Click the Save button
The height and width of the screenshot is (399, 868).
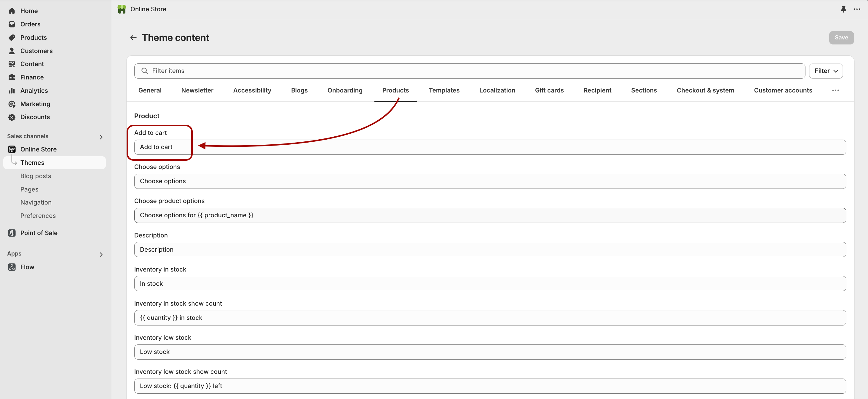coord(841,37)
